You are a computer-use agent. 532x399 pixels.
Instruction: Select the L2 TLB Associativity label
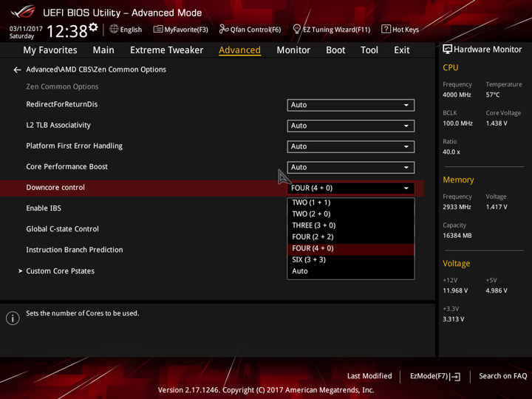[58, 125]
